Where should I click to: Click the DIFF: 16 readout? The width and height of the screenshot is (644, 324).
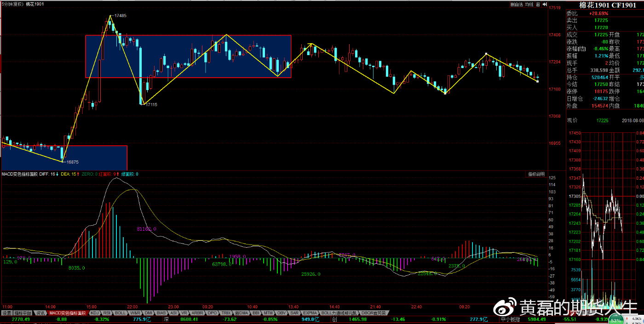(x=49, y=174)
